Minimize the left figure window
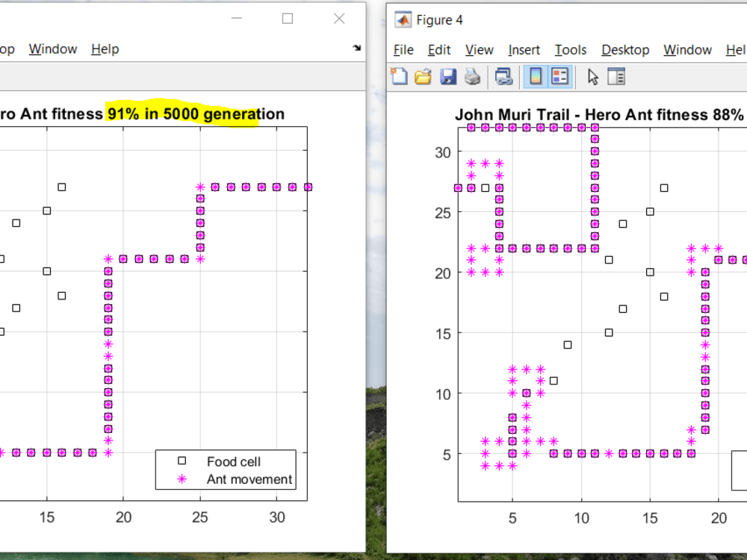 237,18
